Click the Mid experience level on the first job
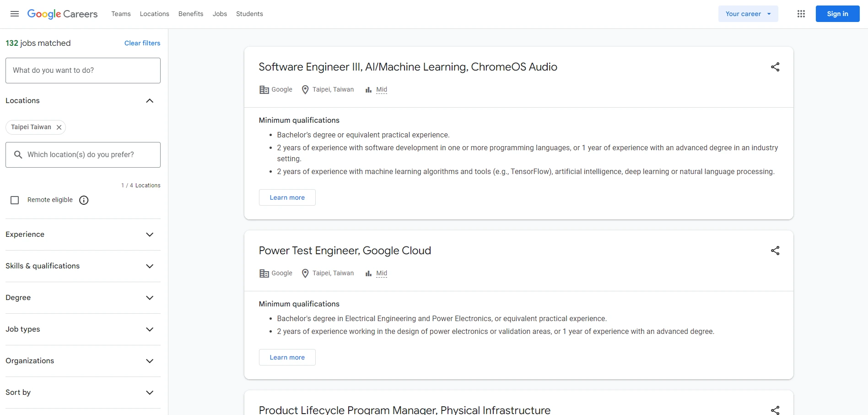 point(381,89)
